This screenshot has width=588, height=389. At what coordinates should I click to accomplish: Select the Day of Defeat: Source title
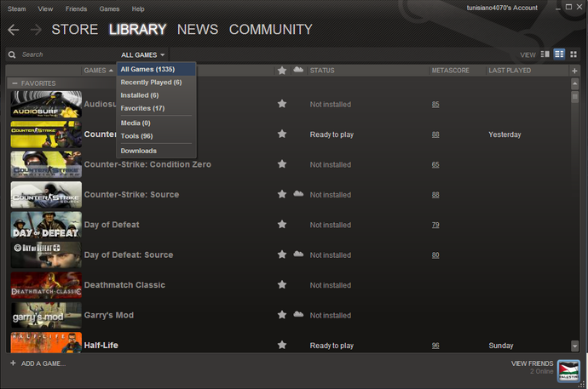(x=129, y=255)
